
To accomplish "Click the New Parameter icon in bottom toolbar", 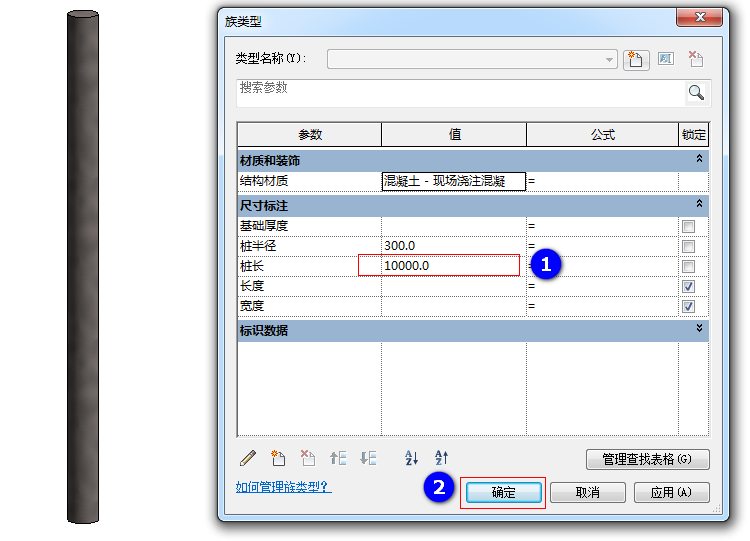I will 277,458.
